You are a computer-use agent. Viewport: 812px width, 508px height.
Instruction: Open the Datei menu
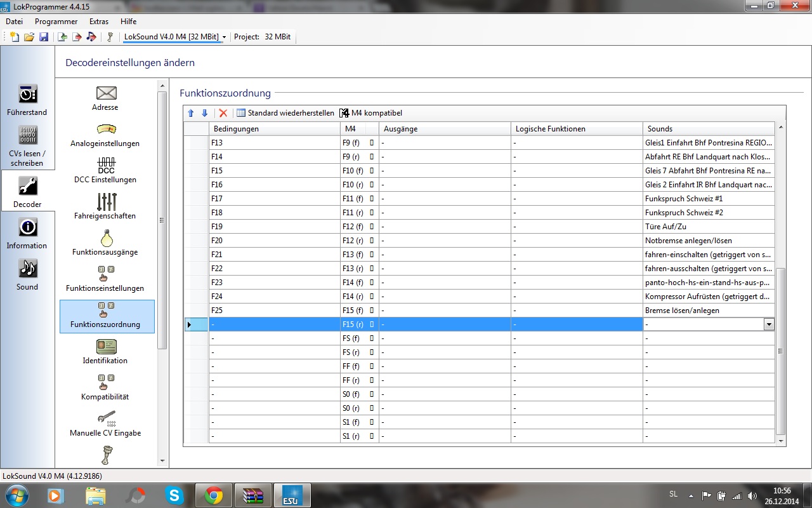14,22
